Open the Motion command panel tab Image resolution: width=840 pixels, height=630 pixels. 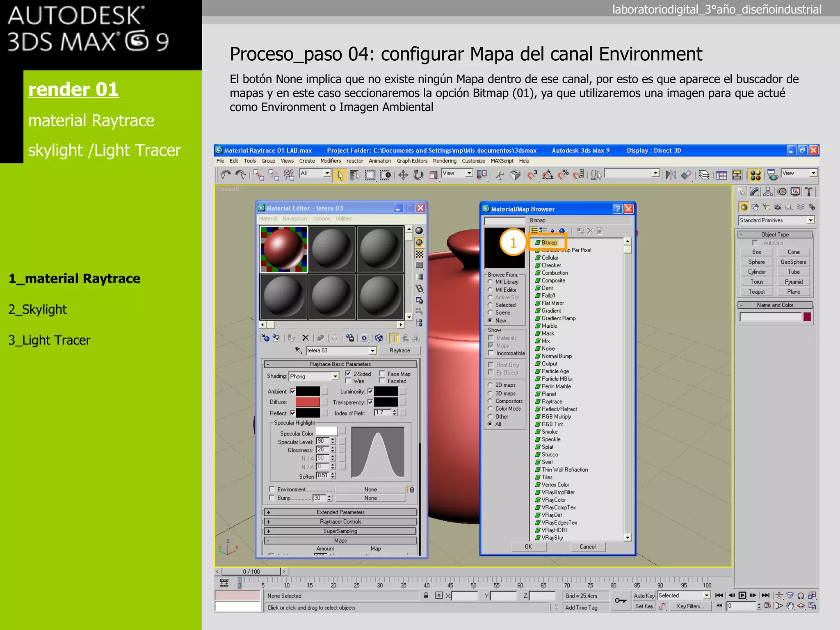point(782,192)
